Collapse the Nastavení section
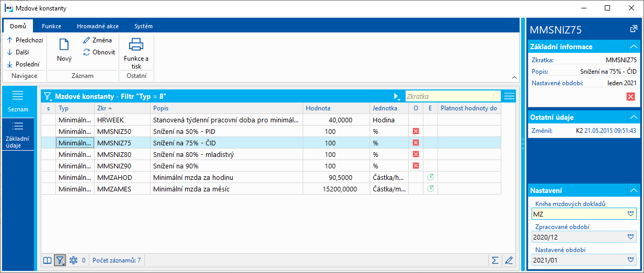This screenshot has width=644, height=273. tap(634, 190)
